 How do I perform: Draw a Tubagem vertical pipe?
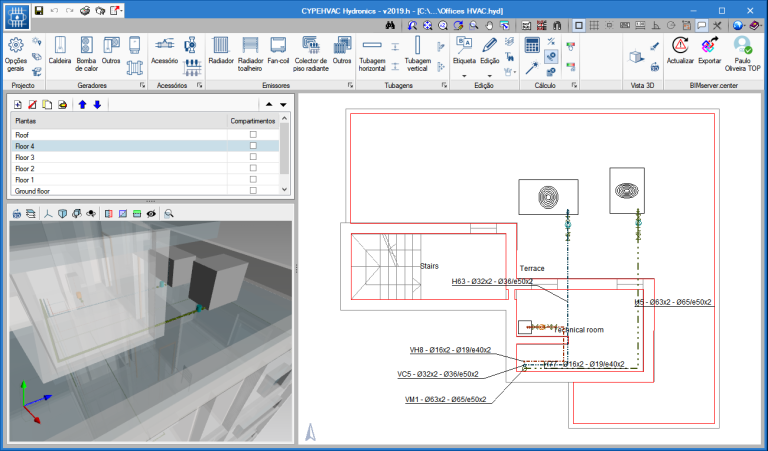[417, 54]
